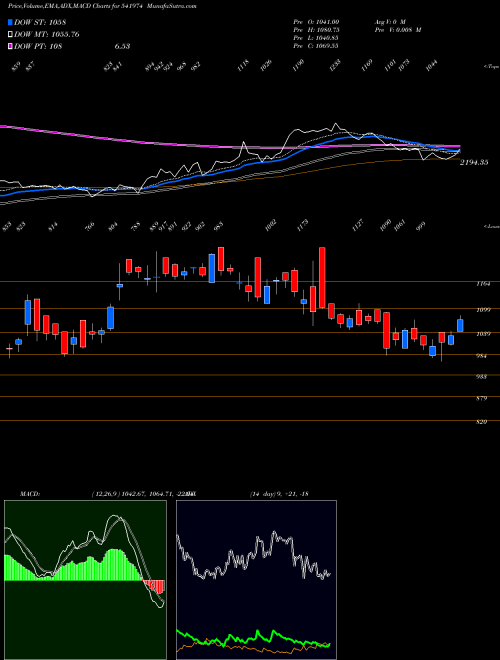Click the 'Pre C: 1069.55' value
This screenshot has height=660, width=500.
click(x=316, y=45)
